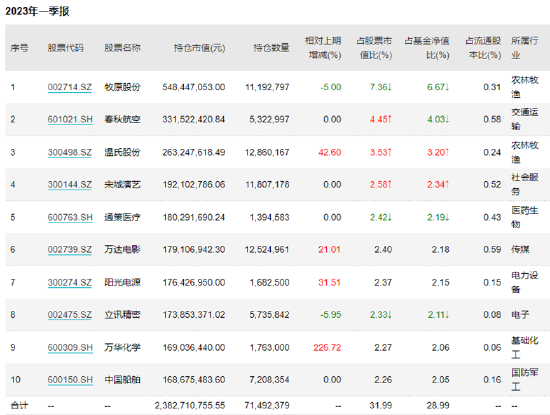
Task: Click the 股票名称 column header
Action: click(122, 48)
